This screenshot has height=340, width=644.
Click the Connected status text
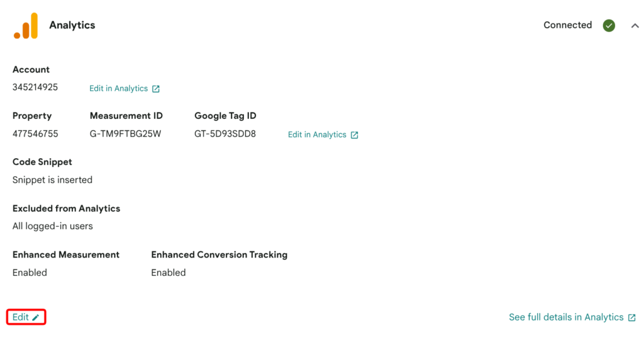pos(568,25)
